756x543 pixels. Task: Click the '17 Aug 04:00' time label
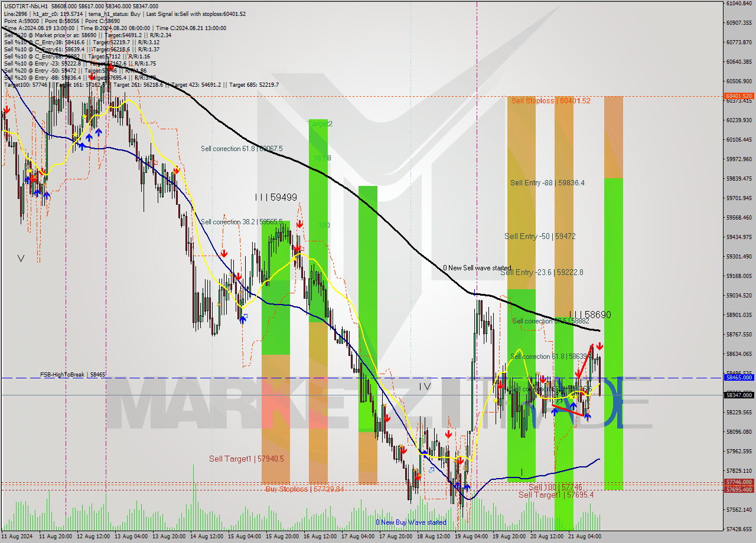click(357, 537)
